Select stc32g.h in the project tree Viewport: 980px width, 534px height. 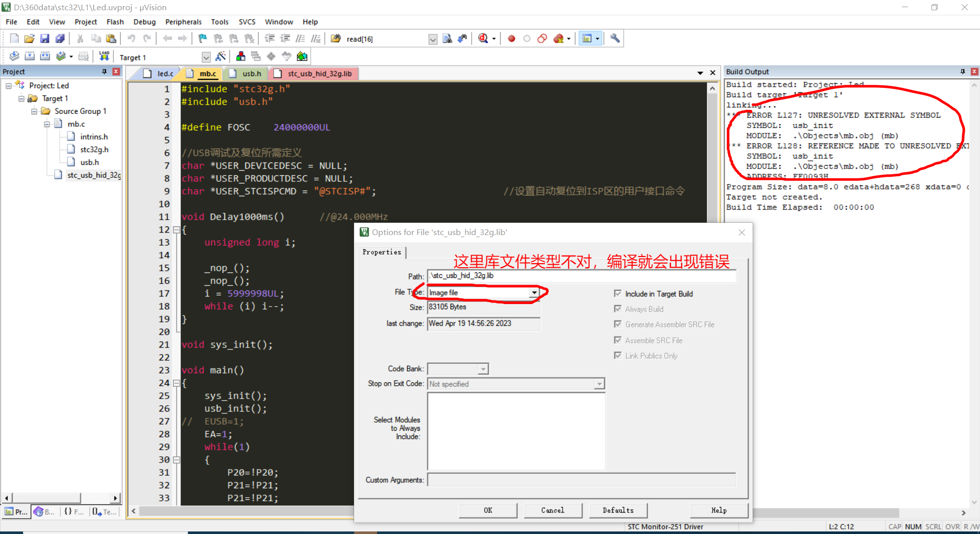(x=94, y=150)
